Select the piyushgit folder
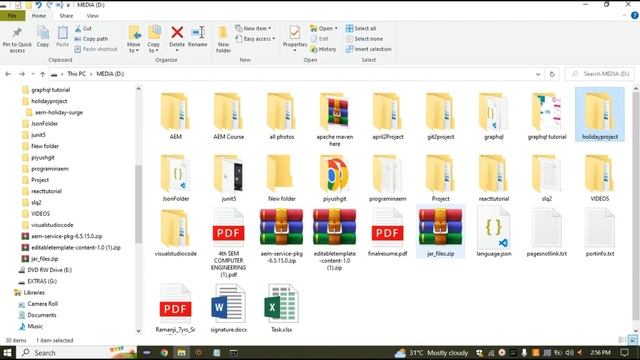Viewport: 640px width, 360px height. tap(335, 178)
